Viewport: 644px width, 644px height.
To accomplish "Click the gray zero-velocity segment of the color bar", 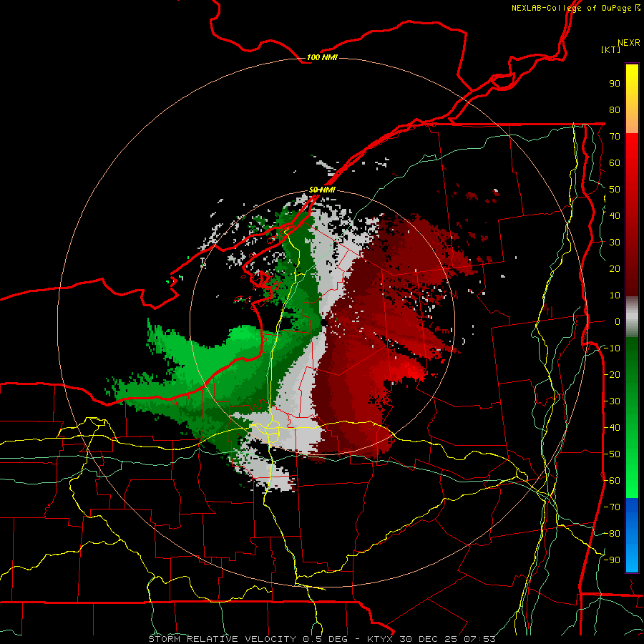I will coord(632,317).
